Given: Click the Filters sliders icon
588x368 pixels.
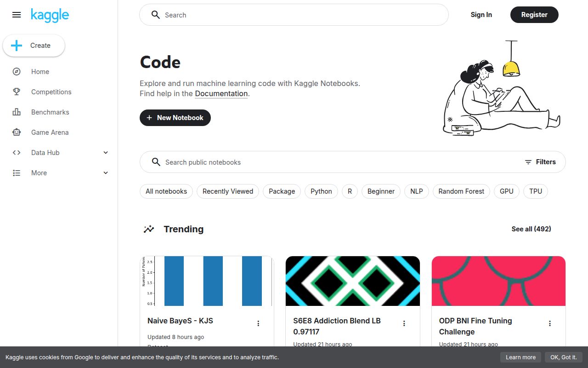Looking at the screenshot, I should click(528, 162).
